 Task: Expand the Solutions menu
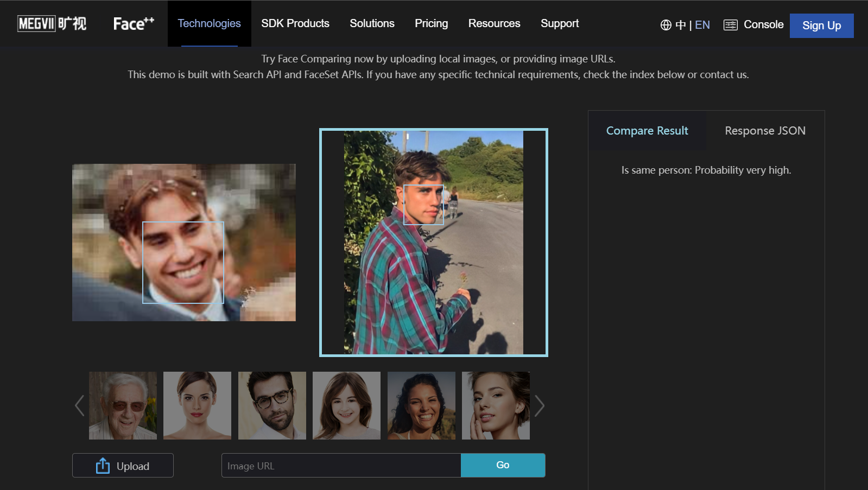click(372, 23)
